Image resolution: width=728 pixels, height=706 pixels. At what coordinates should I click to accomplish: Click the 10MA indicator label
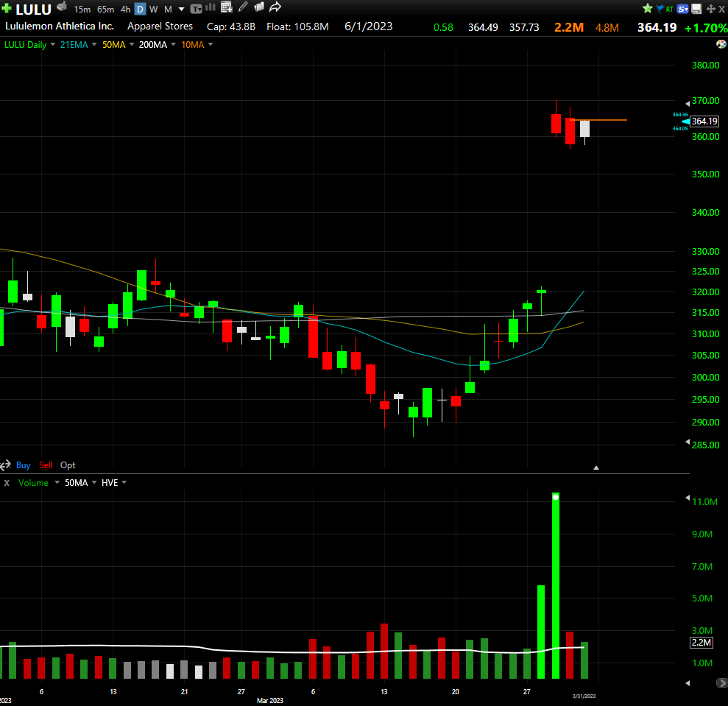click(193, 45)
